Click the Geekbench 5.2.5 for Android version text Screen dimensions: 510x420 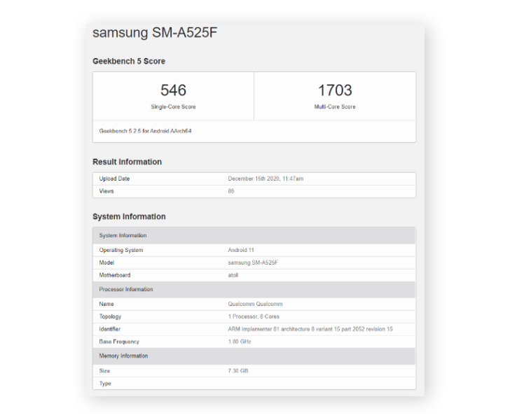pos(144,131)
